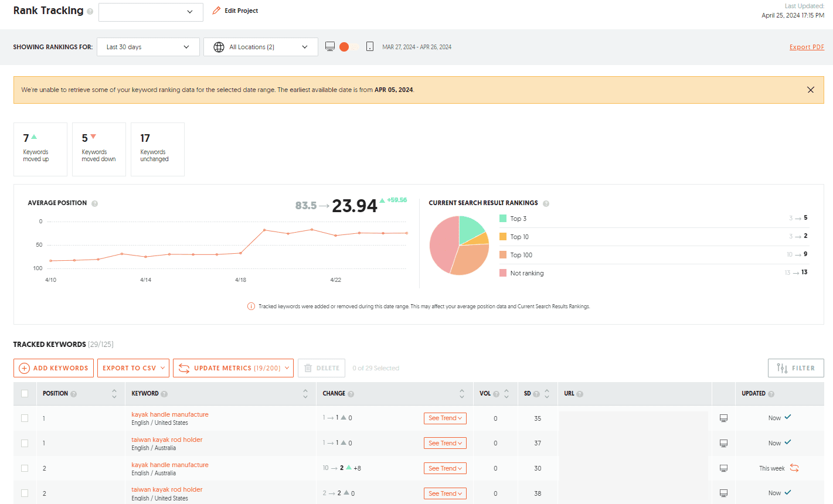Click the '0 of 29 Selected' text
Screen dimensions: 833x504
pos(376,368)
